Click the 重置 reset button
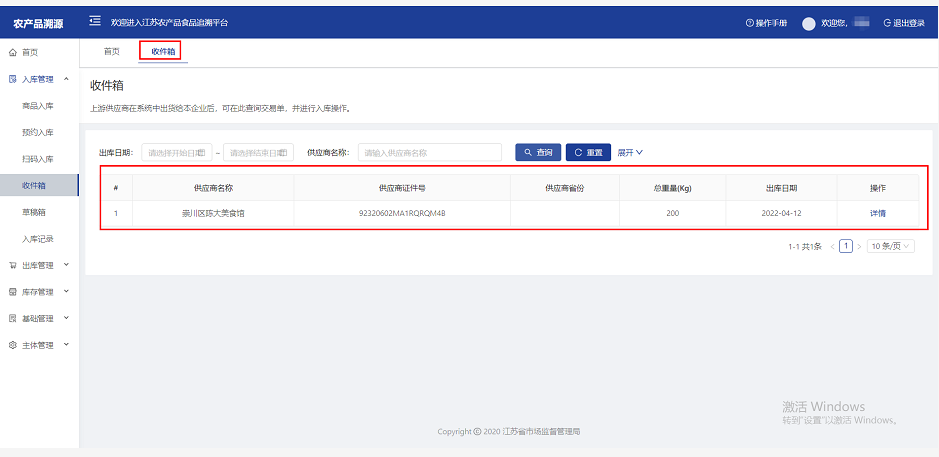The image size is (939, 457). point(588,153)
